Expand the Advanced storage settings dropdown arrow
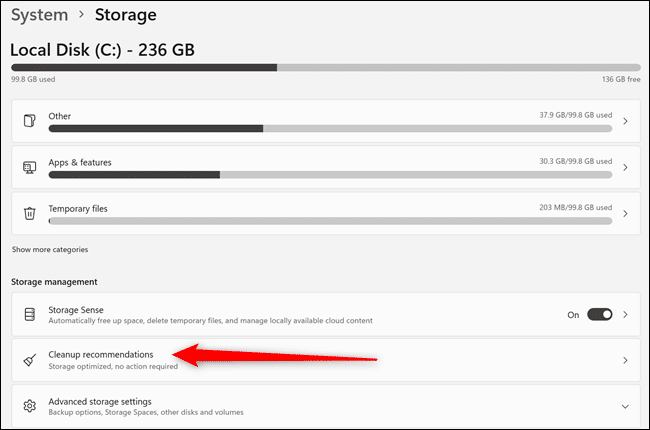This screenshot has height=430, width=650. [x=625, y=406]
